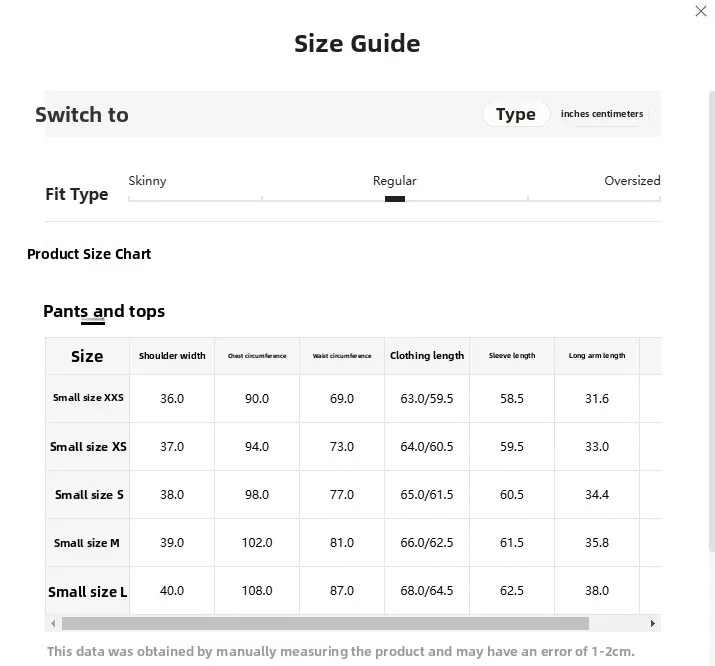715x666 pixels.
Task: Click the 61.5 sleeve length cell
Action: pyautogui.click(x=512, y=543)
